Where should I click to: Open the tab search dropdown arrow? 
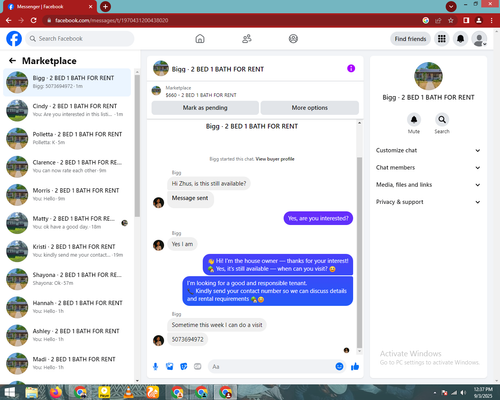click(x=451, y=6)
